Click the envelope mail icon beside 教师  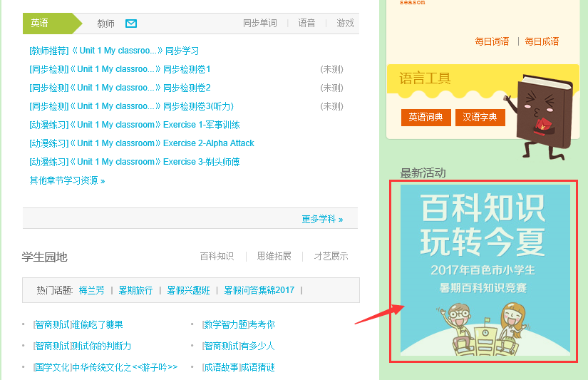[131, 24]
